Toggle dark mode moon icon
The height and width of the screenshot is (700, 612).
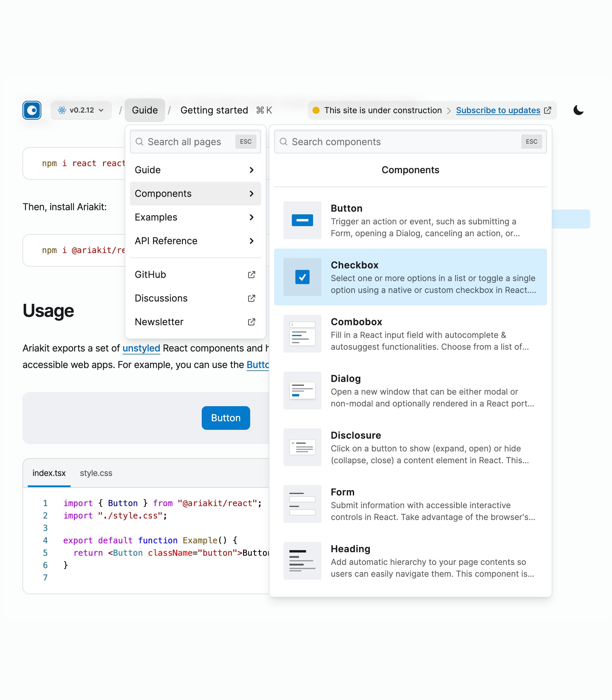pyautogui.click(x=578, y=110)
